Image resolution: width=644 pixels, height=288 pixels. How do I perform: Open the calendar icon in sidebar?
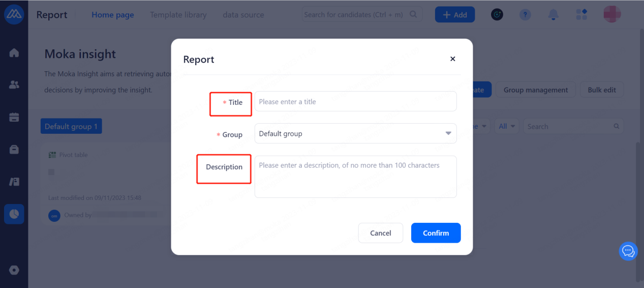(x=14, y=117)
